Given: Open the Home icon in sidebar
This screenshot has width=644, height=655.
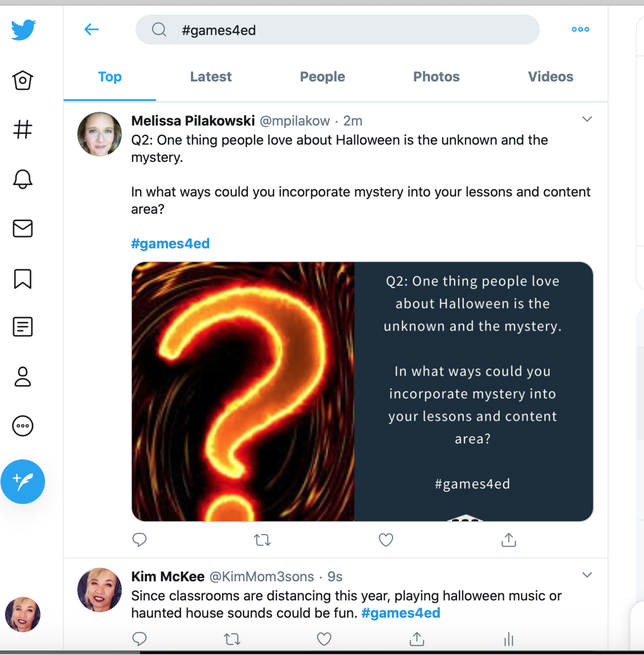Looking at the screenshot, I should pyautogui.click(x=23, y=81).
